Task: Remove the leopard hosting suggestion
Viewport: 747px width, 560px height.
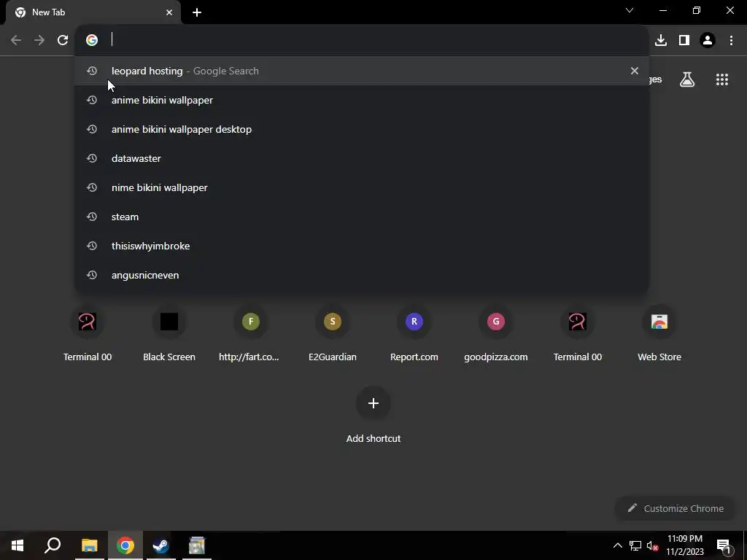Action: tap(635, 71)
